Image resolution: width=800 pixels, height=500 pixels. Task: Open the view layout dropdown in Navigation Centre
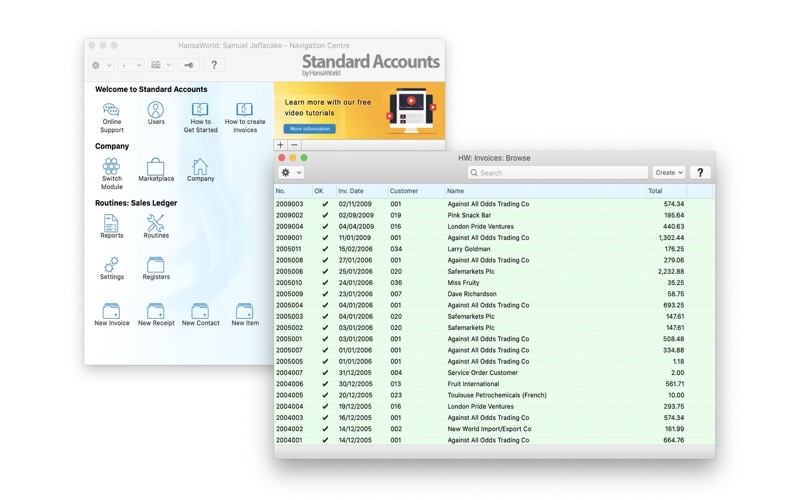(x=161, y=65)
